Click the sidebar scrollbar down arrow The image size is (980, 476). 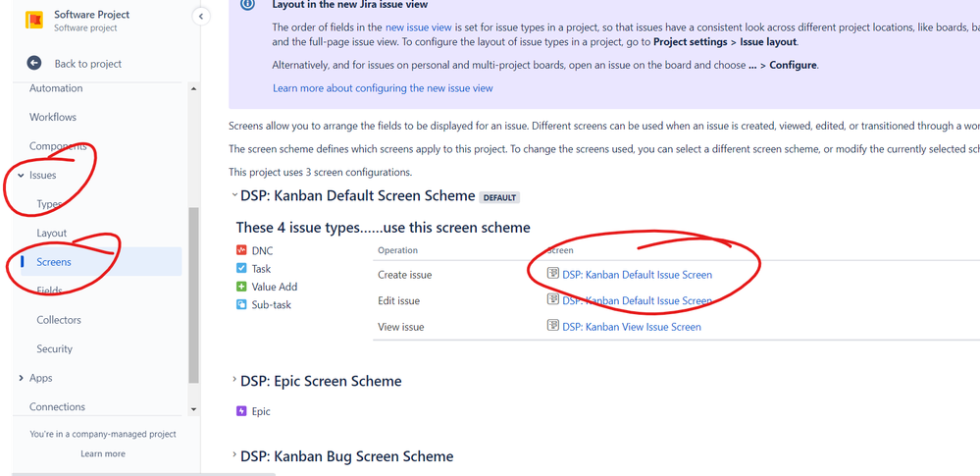193,409
